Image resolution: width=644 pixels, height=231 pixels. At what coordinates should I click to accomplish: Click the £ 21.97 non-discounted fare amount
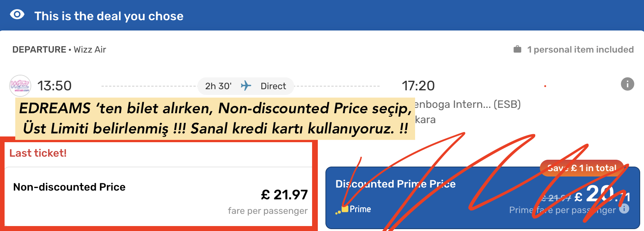click(x=284, y=195)
